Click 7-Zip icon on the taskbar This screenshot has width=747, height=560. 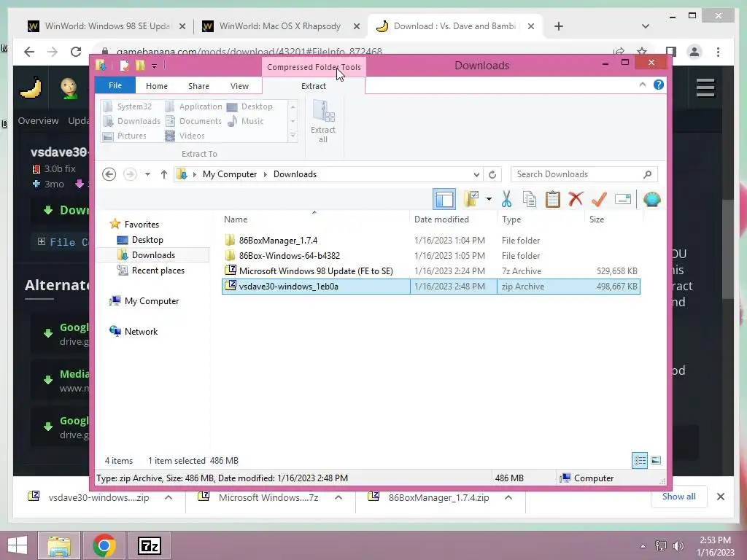149,545
